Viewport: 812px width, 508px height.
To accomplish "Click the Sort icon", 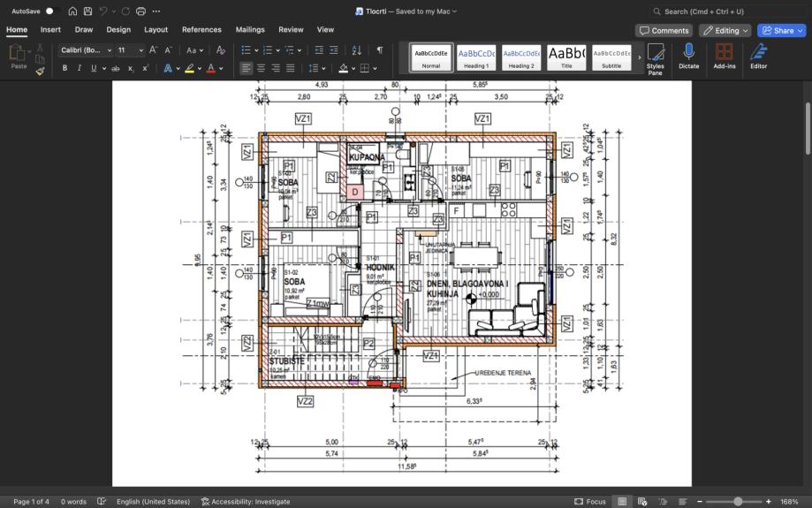I will [x=357, y=50].
